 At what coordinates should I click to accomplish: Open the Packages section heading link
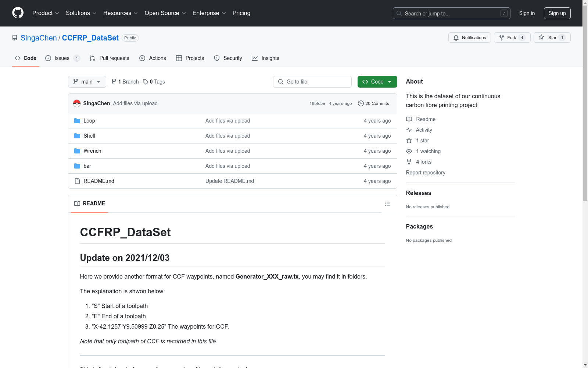click(x=419, y=226)
